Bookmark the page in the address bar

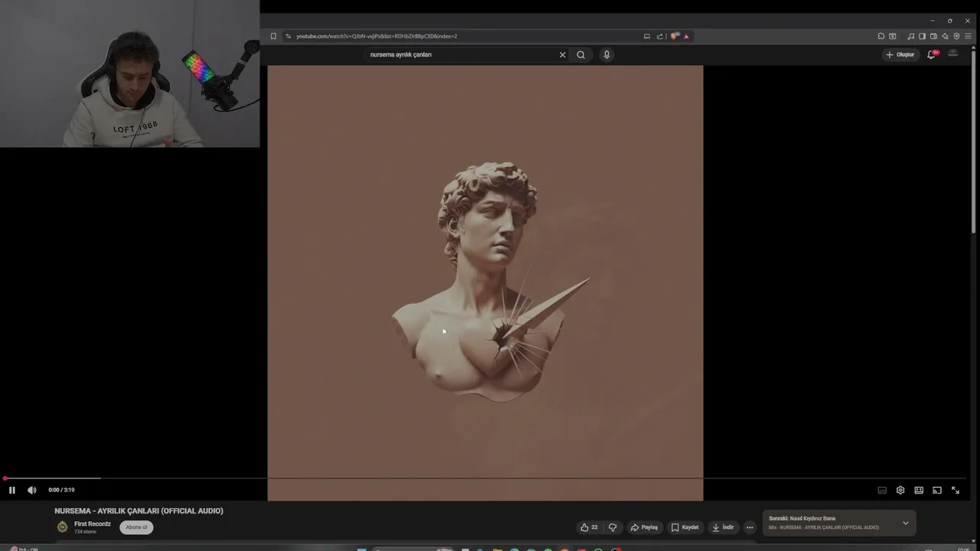tap(273, 36)
